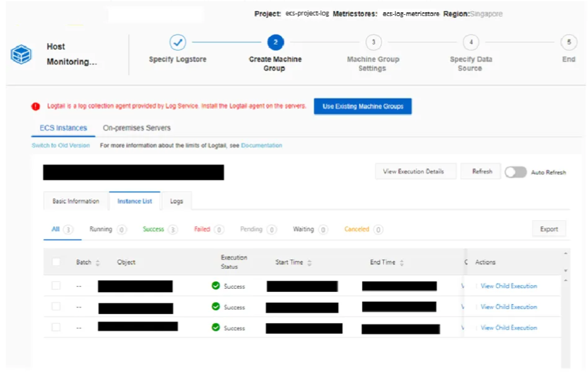Image resolution: width=588 pixels, height=374 pixels.
Task: Open the Switch to Old Version link
Action: tap(61, 145)
